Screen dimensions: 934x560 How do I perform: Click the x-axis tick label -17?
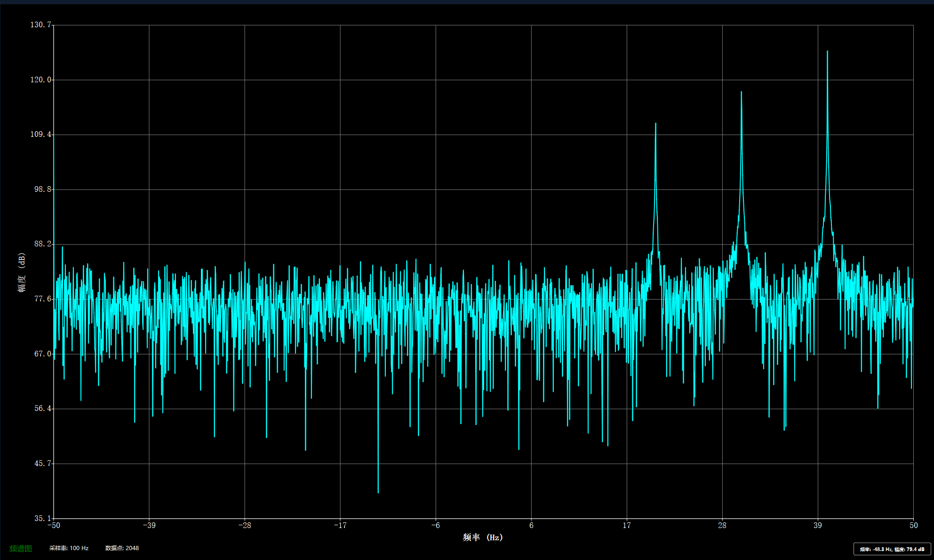tap(340, 526)
